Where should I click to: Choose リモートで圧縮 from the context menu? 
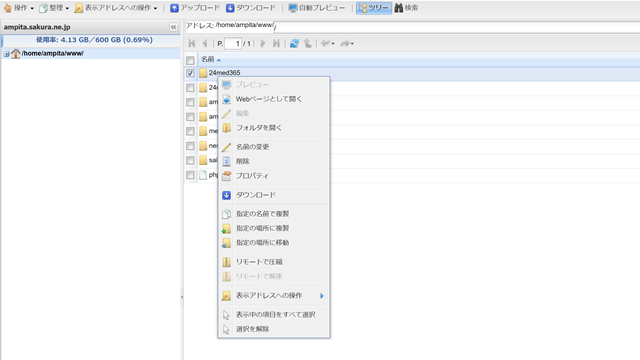point(274,262)
